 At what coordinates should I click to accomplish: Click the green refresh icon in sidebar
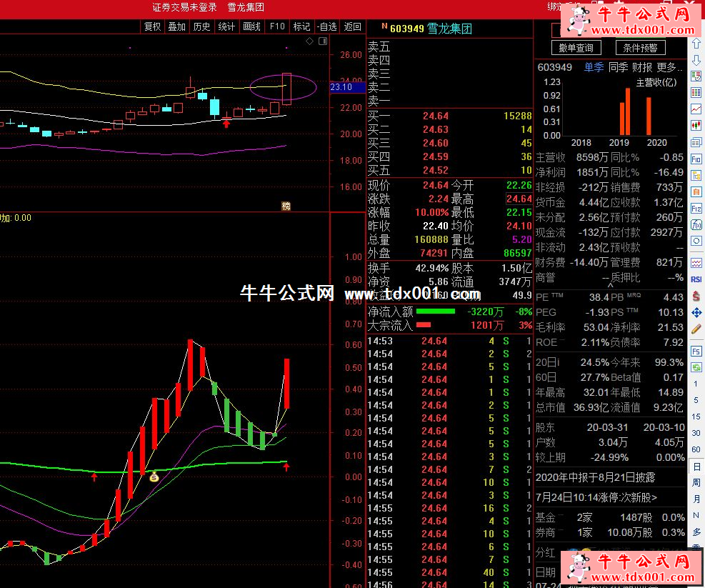pos(696,367)
